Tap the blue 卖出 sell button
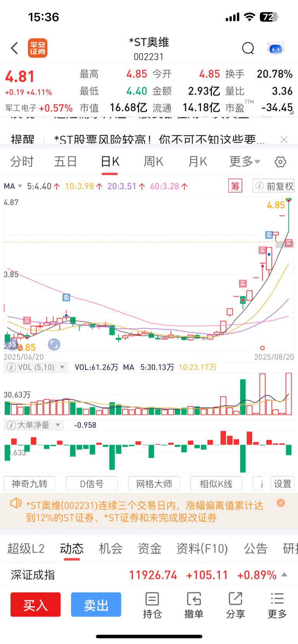 pos(96,604)
